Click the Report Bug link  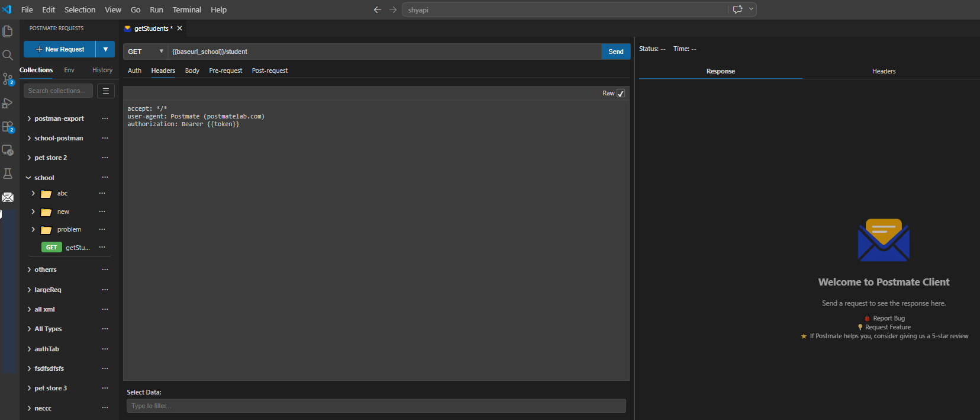(889, 318)
